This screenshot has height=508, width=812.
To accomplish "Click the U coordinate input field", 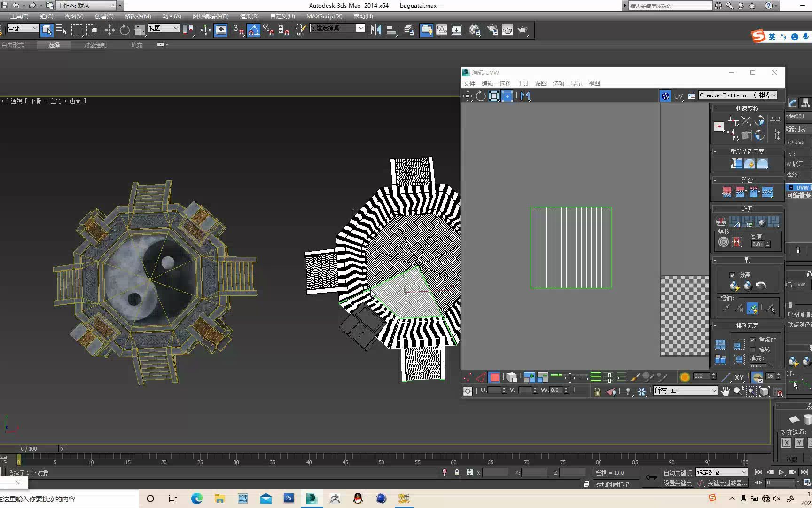I will coord(494,390).
